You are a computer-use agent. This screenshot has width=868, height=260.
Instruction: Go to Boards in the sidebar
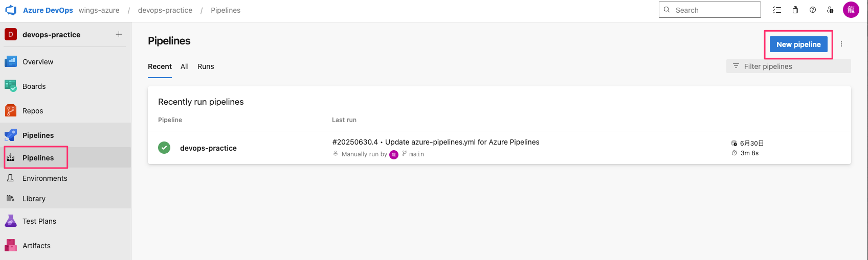pyautogui.click(x=34, y=86)
